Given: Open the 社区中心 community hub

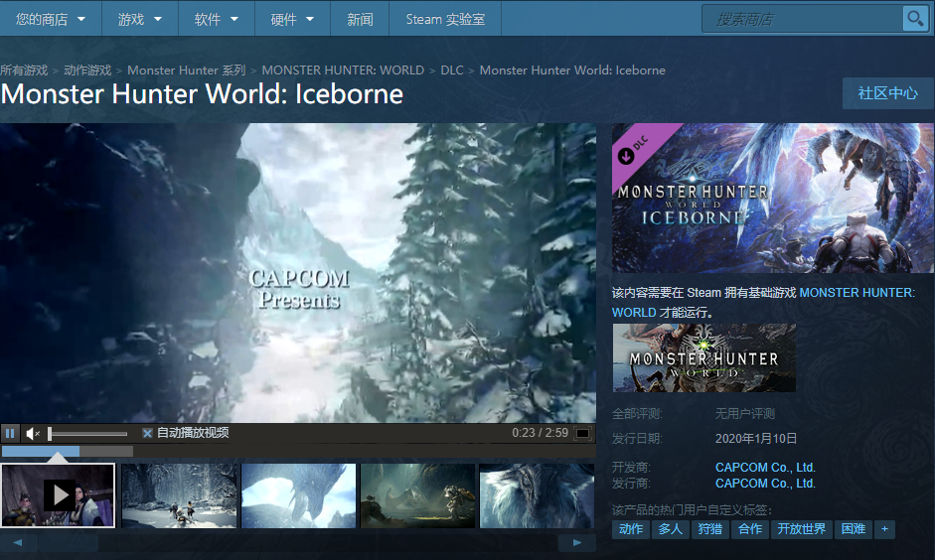Looking at the screenshot, I should pyautogui.click(x=887, y=93).
